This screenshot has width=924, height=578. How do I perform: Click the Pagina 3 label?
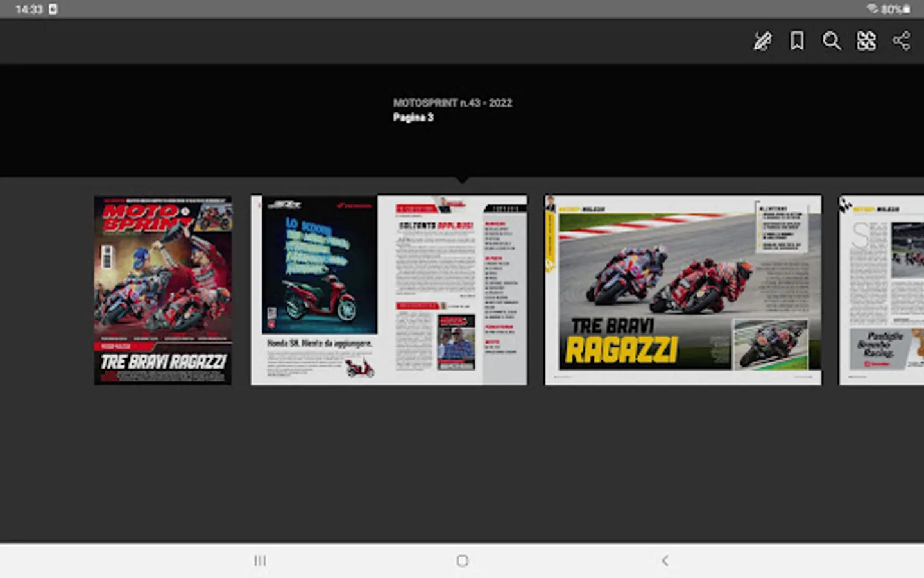[x=413, y=118]
